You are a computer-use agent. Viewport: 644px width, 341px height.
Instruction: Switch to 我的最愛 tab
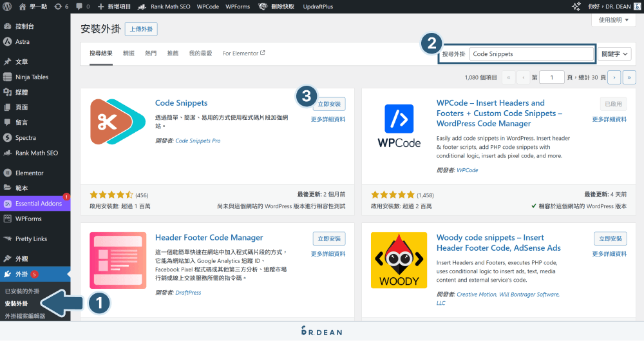point(200,54)
